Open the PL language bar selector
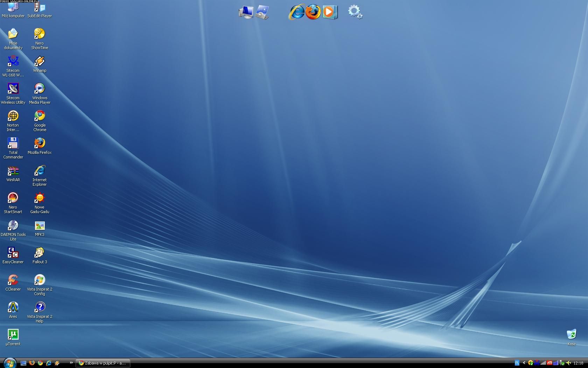The image size is (588, 368). [517, 363]
